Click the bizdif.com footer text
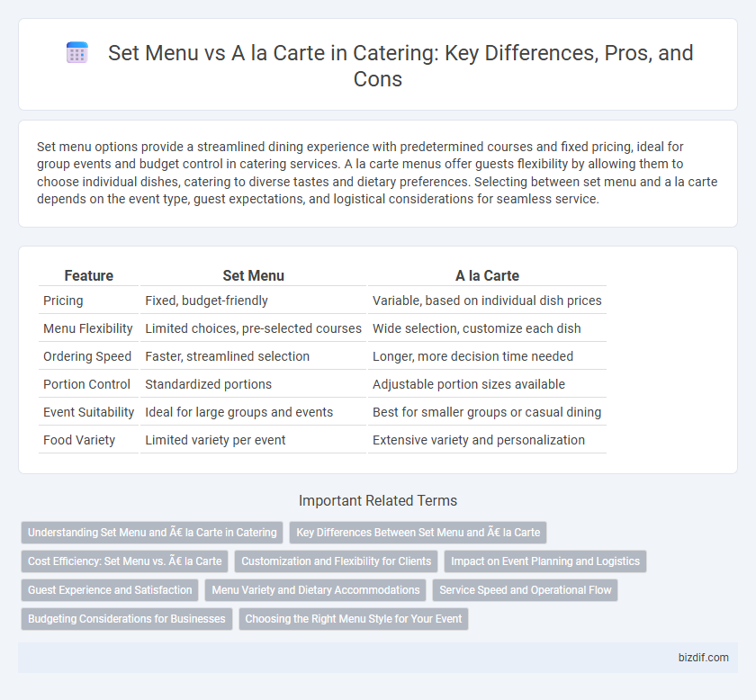This screenshot has width=756, height=700. (x=704, y=658)
